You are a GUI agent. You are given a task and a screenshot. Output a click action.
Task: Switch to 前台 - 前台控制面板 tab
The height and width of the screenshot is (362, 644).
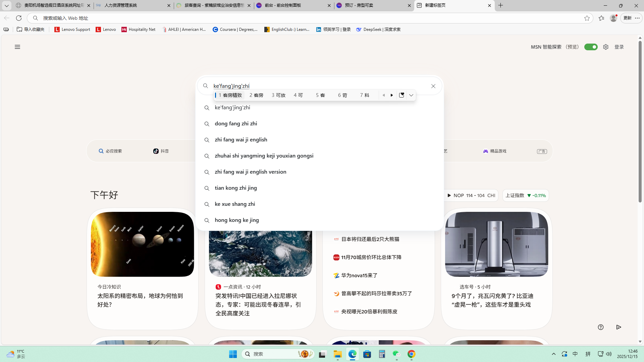point(282,5)
